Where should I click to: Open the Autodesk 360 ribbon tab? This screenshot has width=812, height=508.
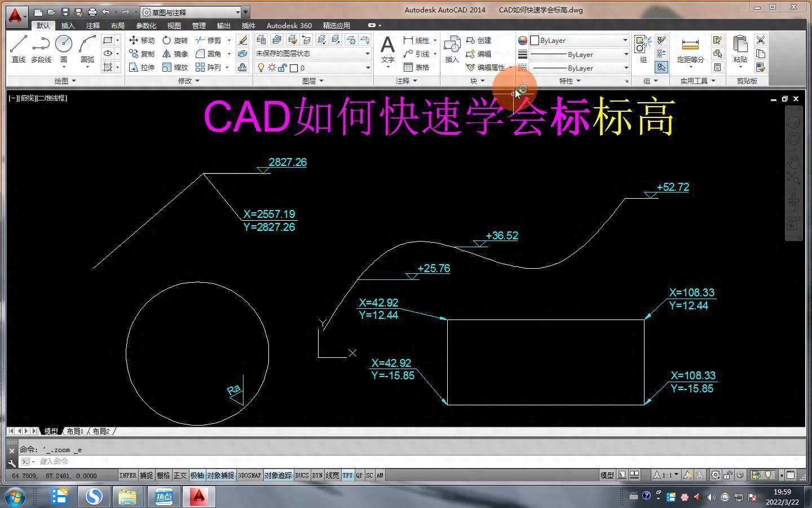click(289, 25)
